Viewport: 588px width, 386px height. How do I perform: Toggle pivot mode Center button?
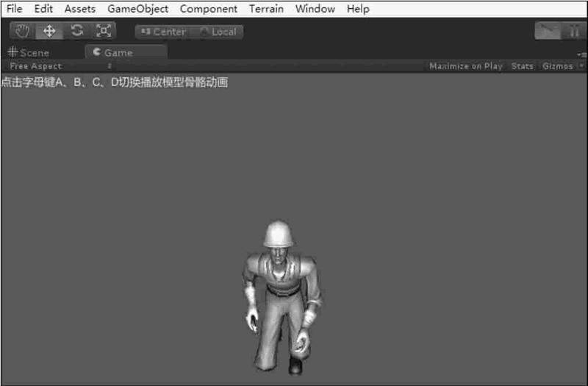tap(162, 32)
